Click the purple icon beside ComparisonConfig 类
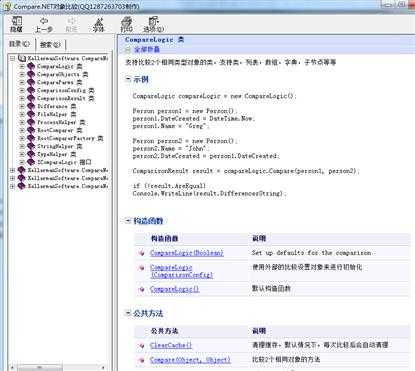Image resolution: width=415 pixels, height=371 pixels. (x=31, y=90)
